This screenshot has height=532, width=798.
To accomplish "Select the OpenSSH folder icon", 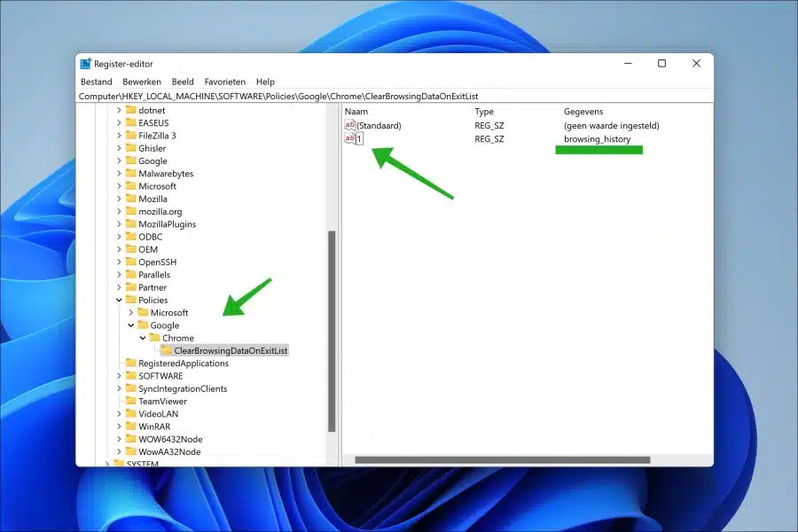I will (x=131, y=262).
